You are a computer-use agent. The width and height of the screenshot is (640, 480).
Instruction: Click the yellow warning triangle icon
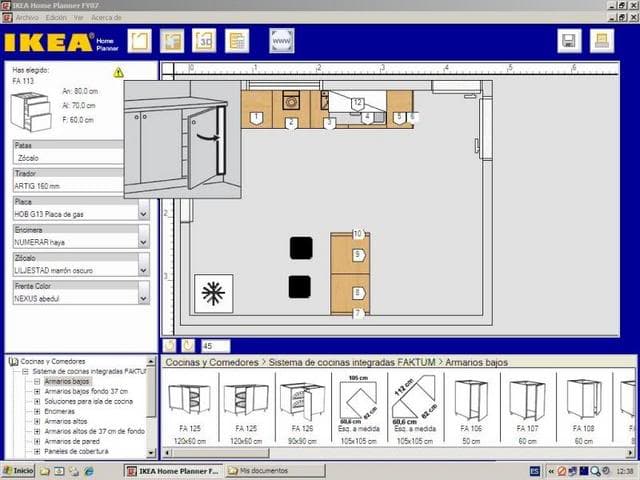coord(118,72)
